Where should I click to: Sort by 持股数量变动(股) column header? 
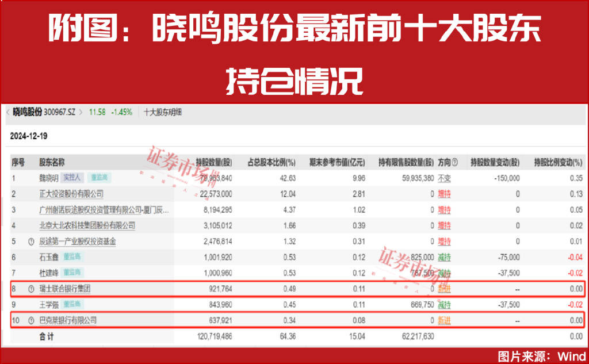click(495, 162)
